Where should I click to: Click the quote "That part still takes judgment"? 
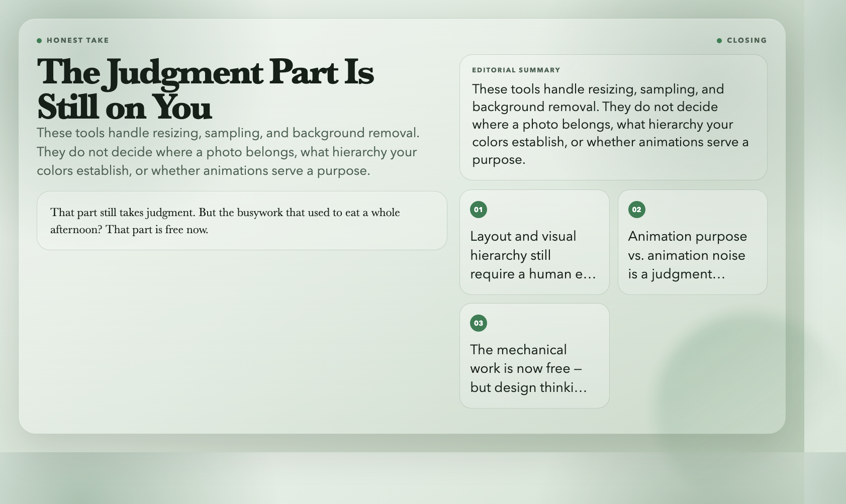click(225, 221)
